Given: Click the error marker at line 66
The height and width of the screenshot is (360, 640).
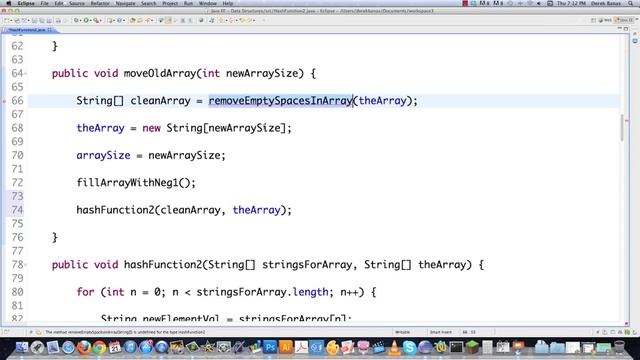Looking at the screenshot, I should coord(4,101).
